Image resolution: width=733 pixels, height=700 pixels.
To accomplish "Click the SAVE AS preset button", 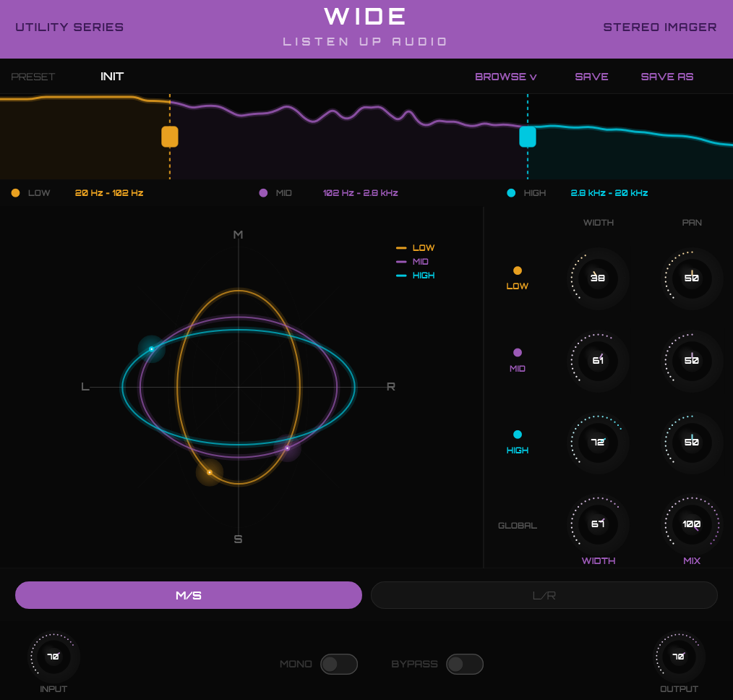I will point(666,77).
